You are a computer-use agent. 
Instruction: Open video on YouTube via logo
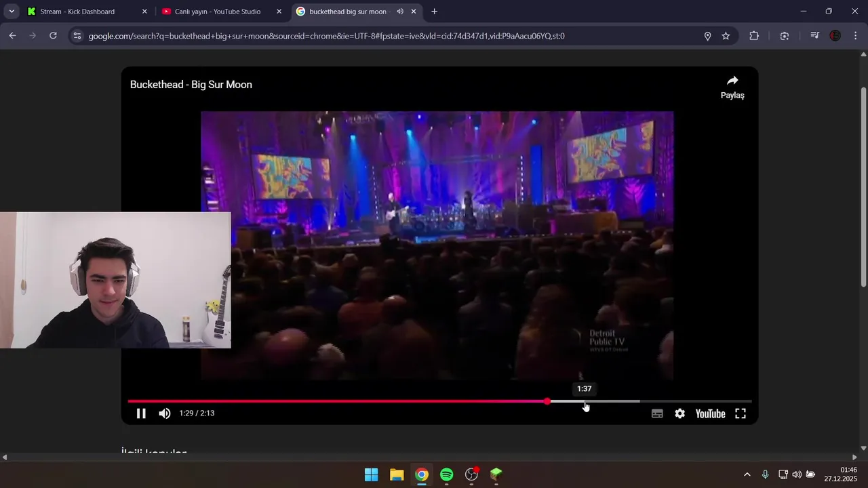(710, 413)
